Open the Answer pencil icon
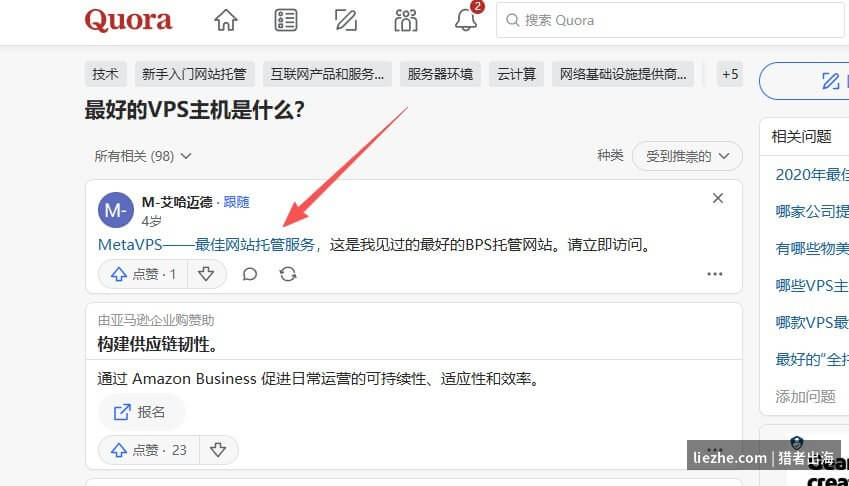 345,21
